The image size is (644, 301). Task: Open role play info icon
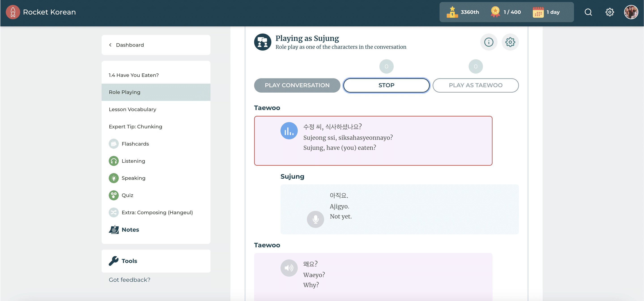[x=489, y=42]
